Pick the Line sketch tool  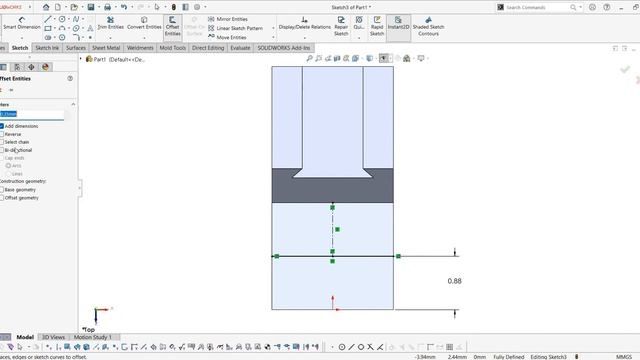48,19
